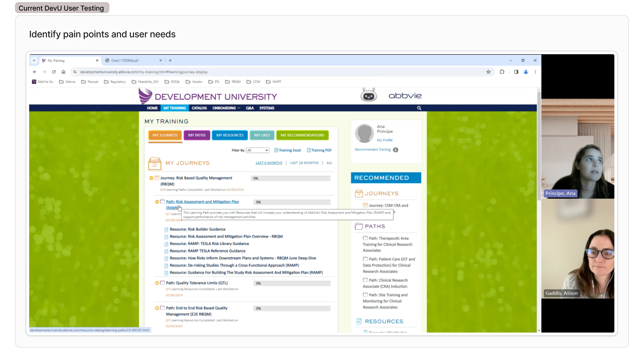
Task: Select My Training in navigation bar
Action: [175, 108]
